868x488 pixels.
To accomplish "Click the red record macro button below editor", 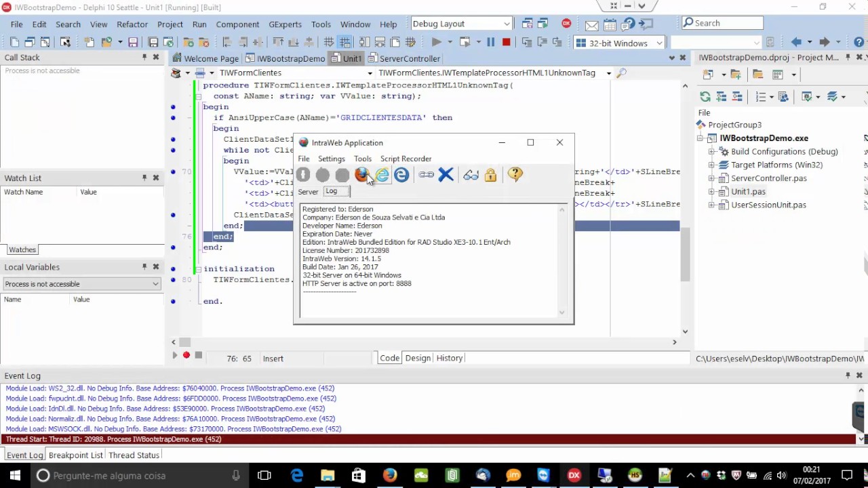I will pyautogui.click(x=186, y=355).
